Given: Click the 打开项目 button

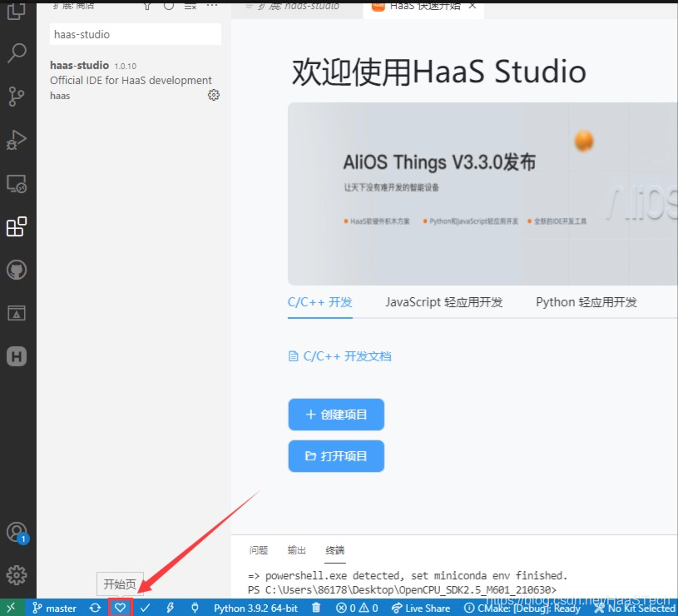Looking at the screenshot, I should pyautogui.click(x=336, y=456).
